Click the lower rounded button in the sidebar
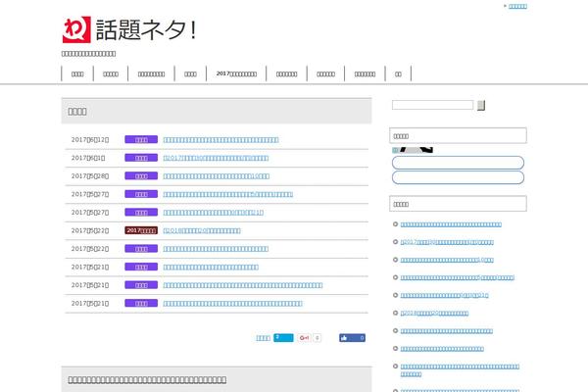This screenshot has width=588, height=392. point(458,177)
